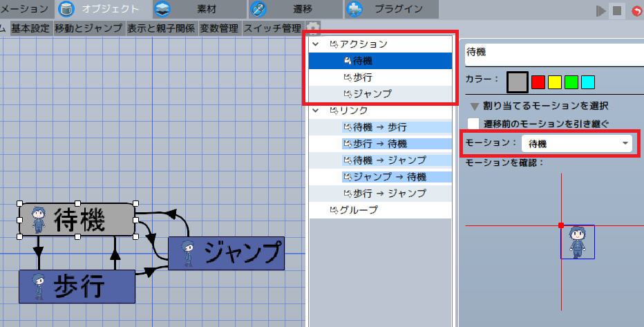Screen dimensions: 644x327
Task: Select the ジャンプ → 待機 link
Action: 380,177
